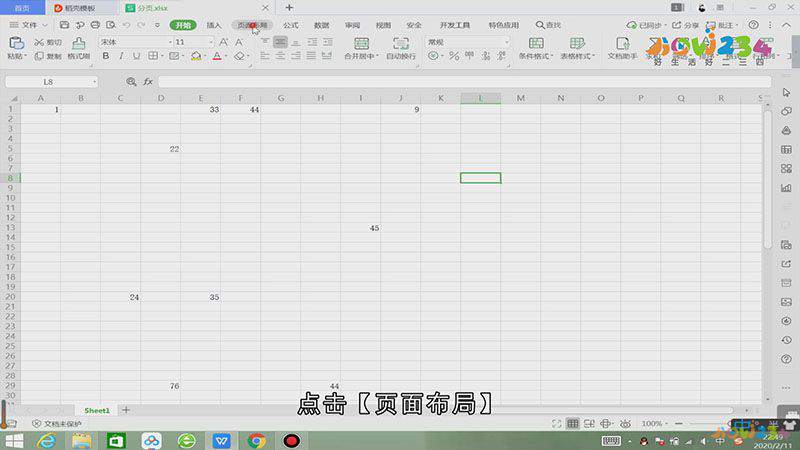Open the fill color bucket swatch
This screenshot has width=800, height=450.
tap(196, 56)
